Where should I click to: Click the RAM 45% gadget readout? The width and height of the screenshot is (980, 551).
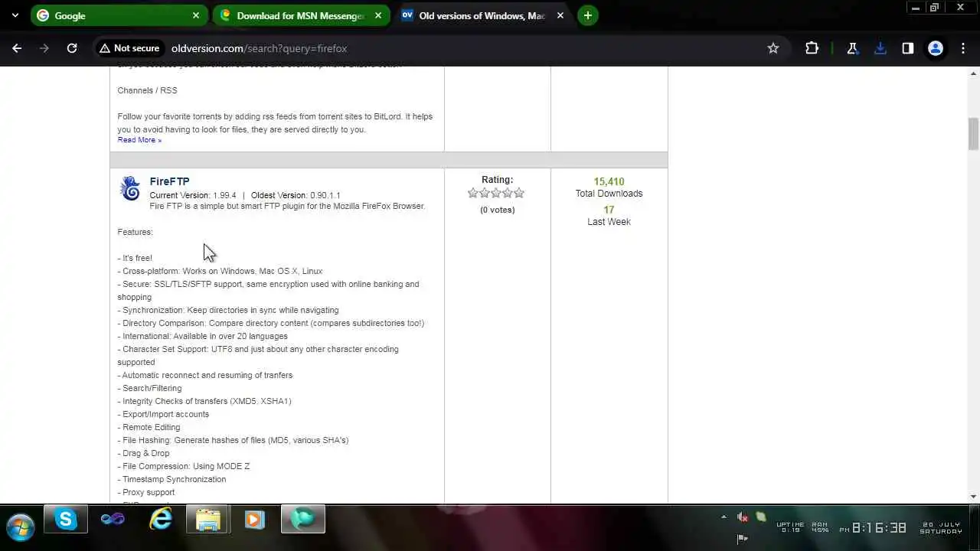click(x=820, y=527)
